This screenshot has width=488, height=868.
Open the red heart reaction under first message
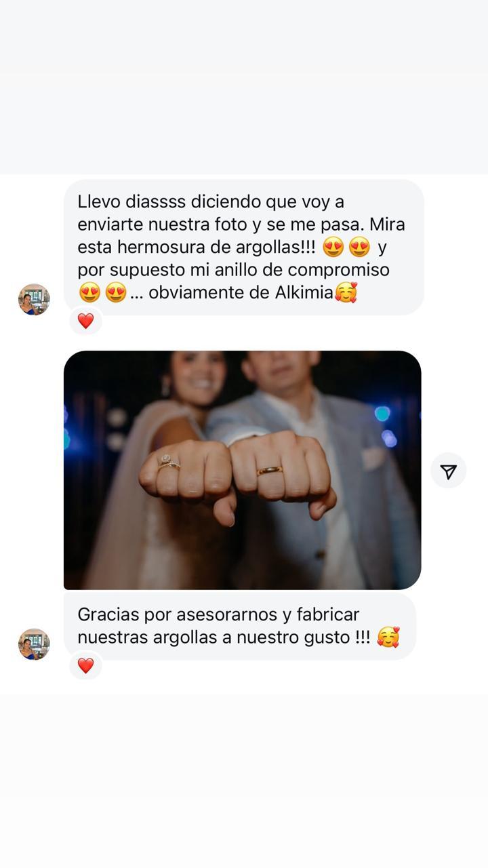point(85,321)
